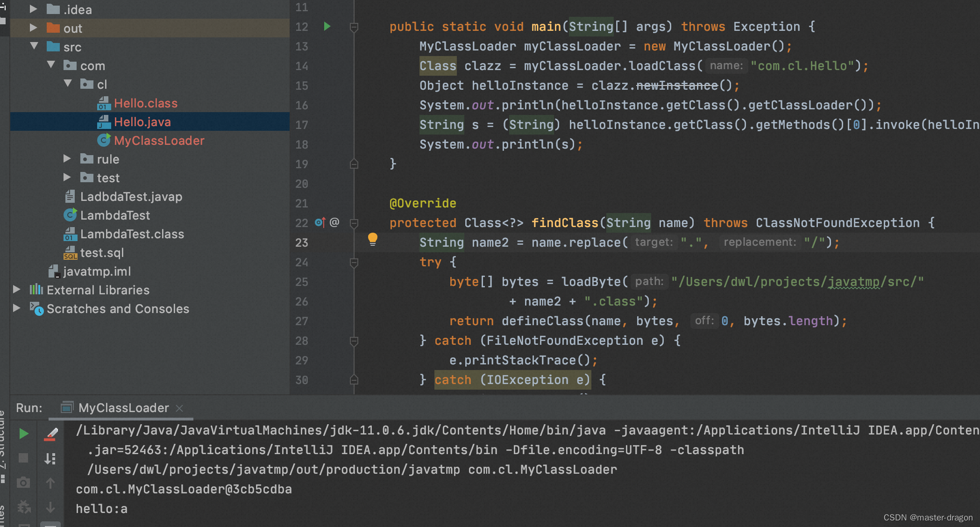Collapse the com package

tap(51, 64)
